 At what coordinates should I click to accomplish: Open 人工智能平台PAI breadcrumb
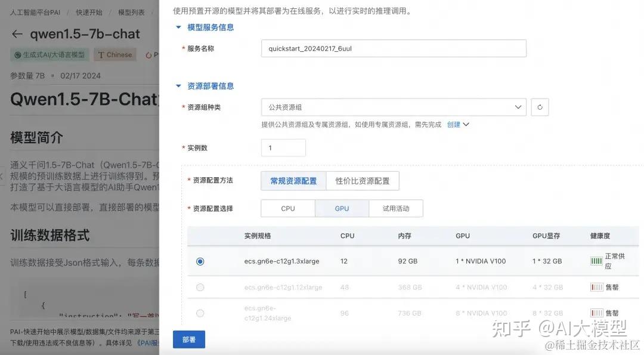(35, 13)
